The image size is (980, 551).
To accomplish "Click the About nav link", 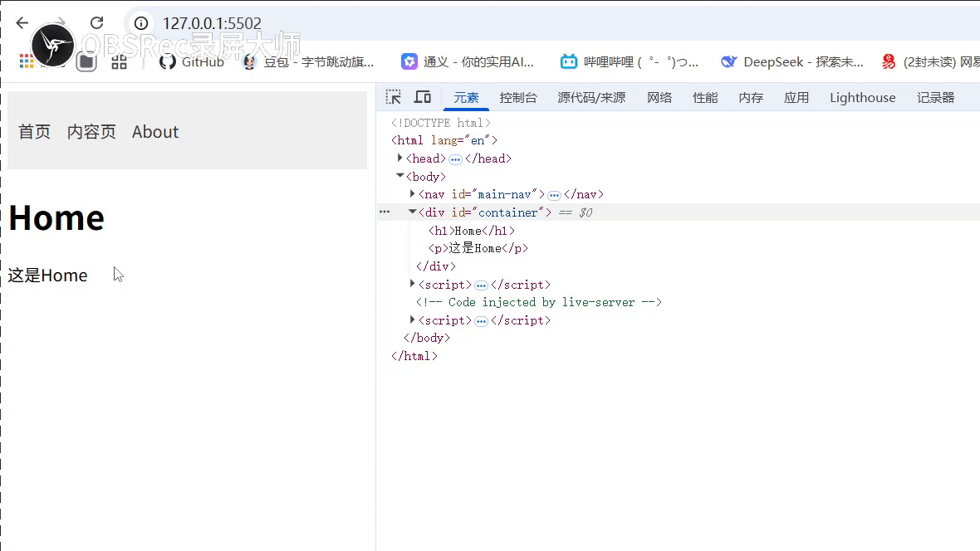I will tap(155, 132).
